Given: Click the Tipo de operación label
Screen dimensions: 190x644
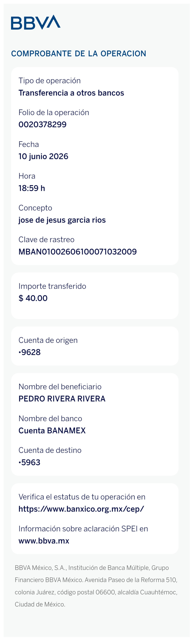Looking at the screenshot, I should point(49,81).
